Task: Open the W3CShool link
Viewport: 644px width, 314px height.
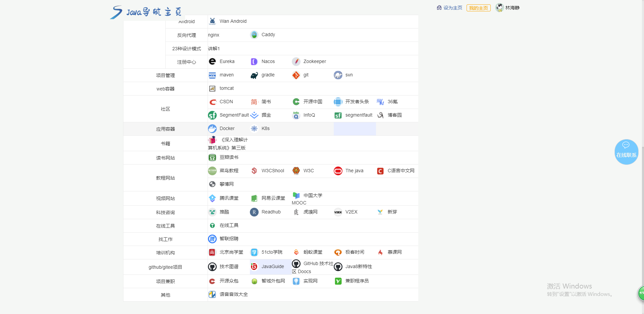Action: click(273, 171)
